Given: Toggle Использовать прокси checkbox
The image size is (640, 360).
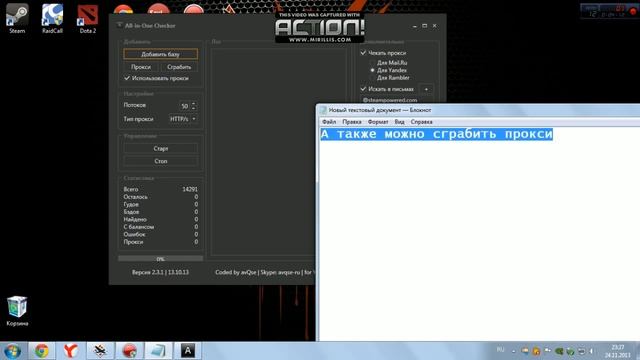Looking at the screenshot, I should point(127,78).
